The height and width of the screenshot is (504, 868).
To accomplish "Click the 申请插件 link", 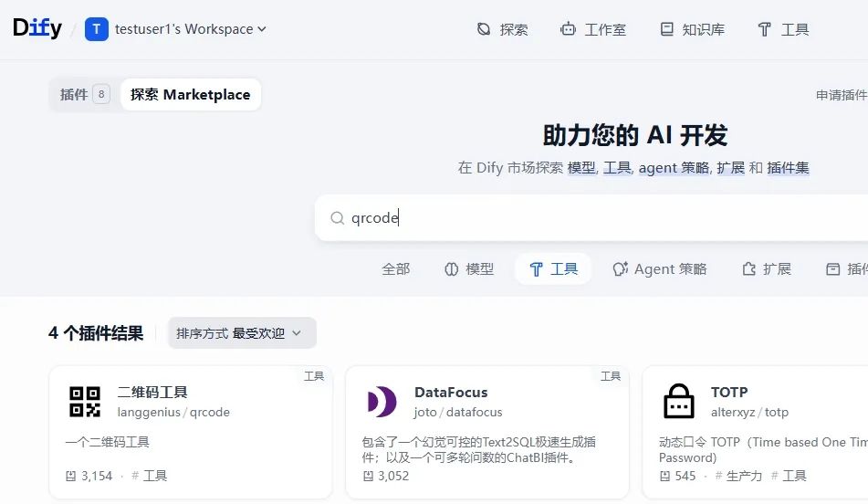I will point(842,95).
